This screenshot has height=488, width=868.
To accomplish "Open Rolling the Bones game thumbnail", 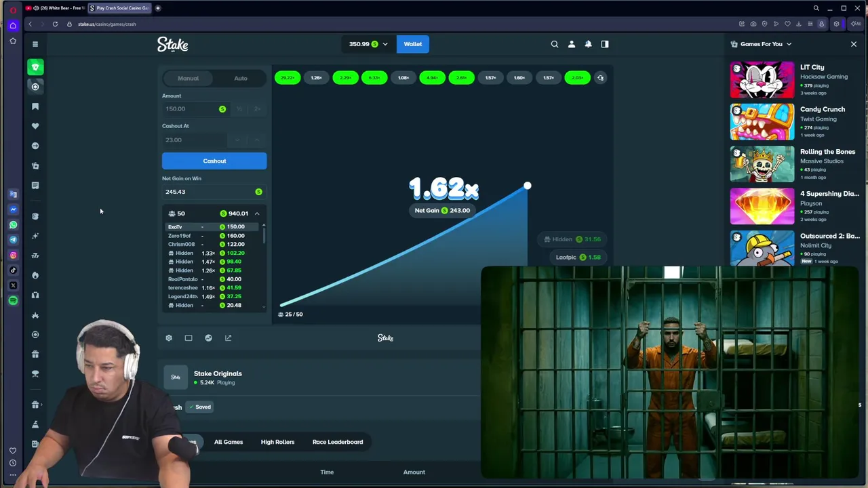I will click(762, 164).
